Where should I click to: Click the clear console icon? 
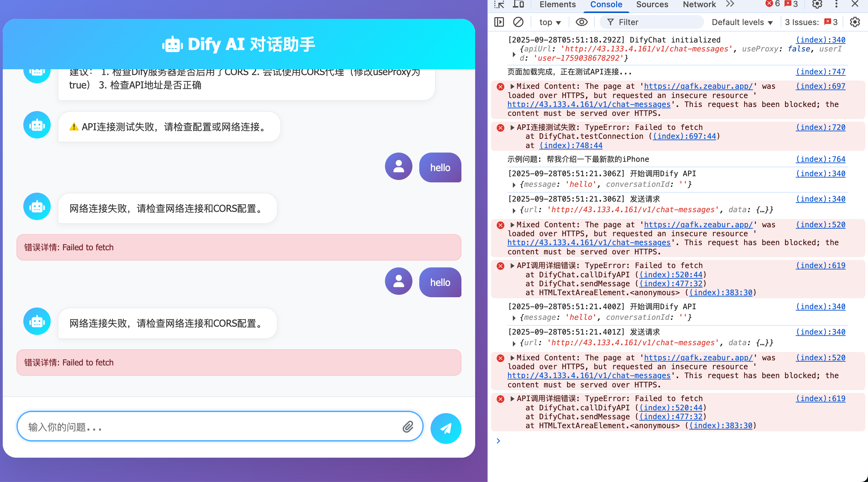(x=518, y=22)
